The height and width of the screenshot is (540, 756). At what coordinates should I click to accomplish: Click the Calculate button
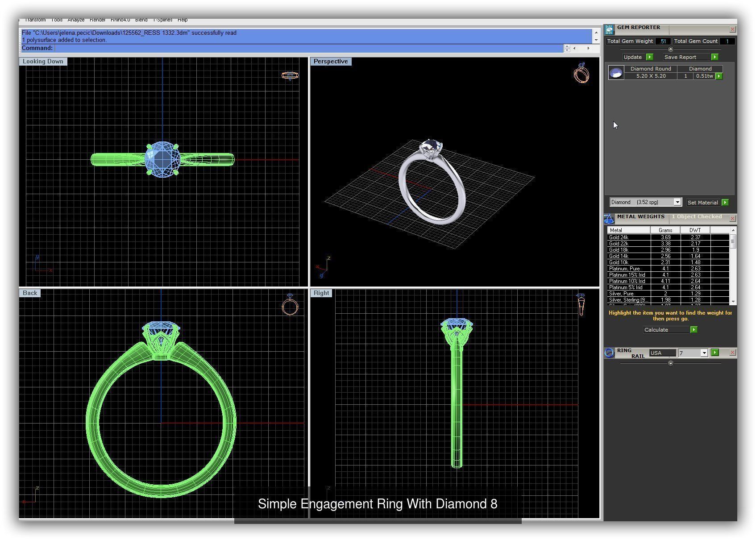(666, 330)
